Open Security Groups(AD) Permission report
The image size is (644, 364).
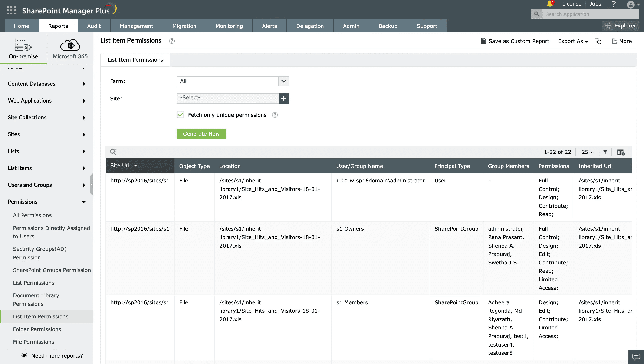pos(40,253)
